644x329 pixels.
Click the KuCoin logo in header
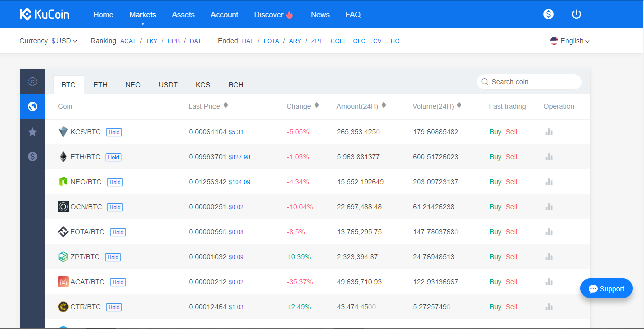tap(44, 14)
